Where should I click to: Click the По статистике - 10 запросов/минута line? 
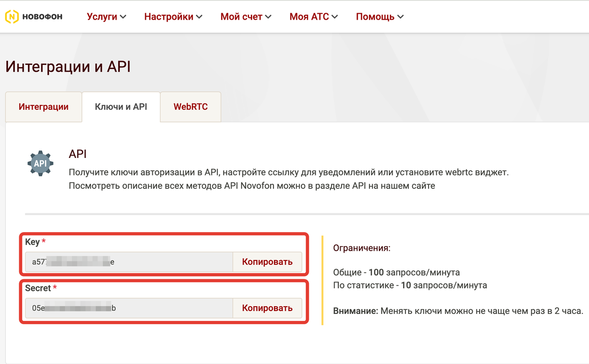coord(410,285)
